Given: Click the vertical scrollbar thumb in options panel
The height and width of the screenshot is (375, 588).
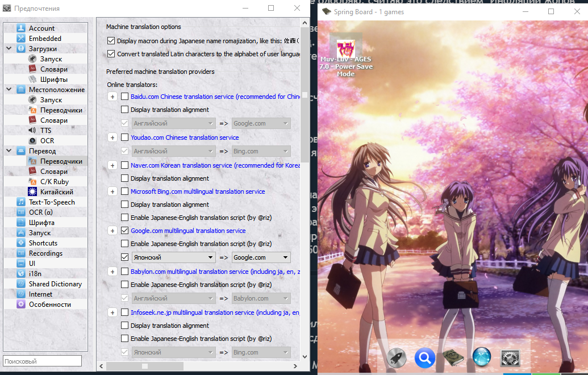Looking at the screenshot, I should pyautogui.click(x=305, y=95).
